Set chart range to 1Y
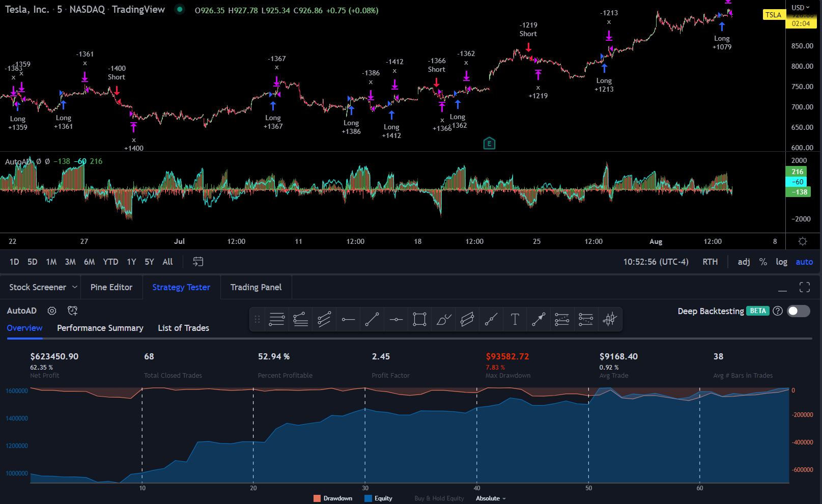This screenshot has width=822, height=504. 131,262
